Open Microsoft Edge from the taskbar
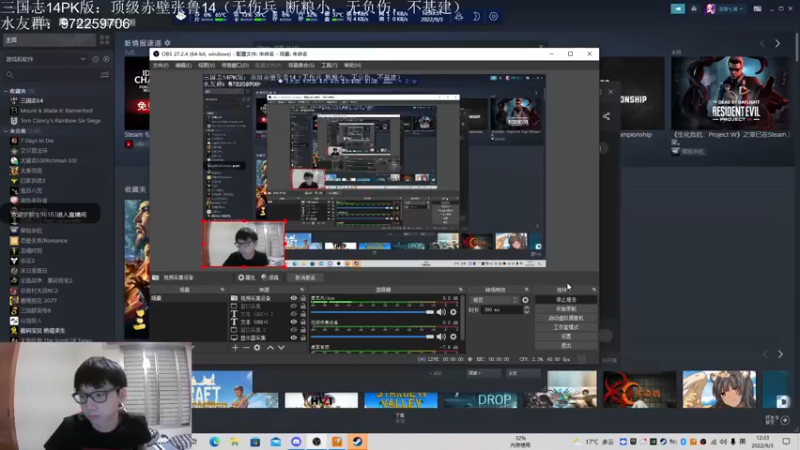Image resolution: width=800 pixels, height=450 pixels. coord(214,441)
